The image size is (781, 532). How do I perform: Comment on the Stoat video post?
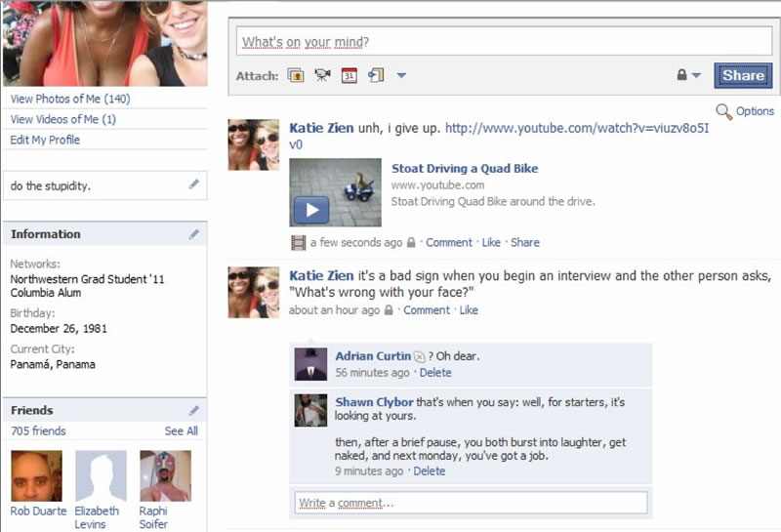point(449,243)
